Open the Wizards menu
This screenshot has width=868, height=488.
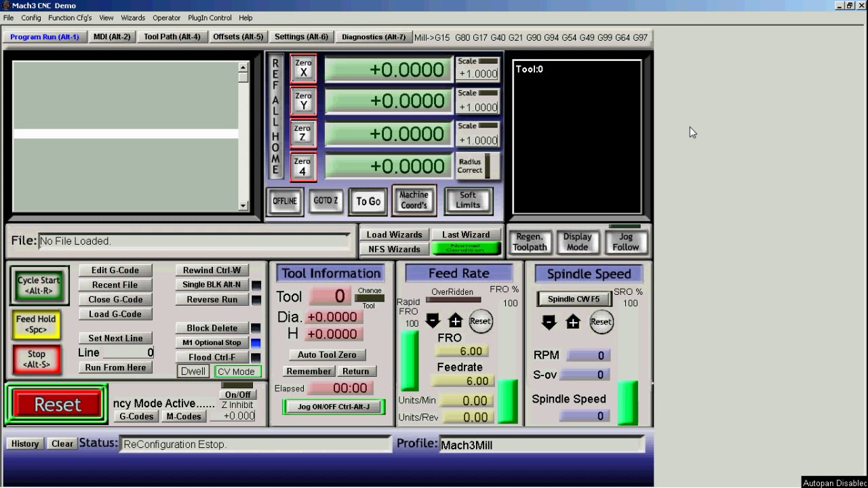(x=133, y=18)
